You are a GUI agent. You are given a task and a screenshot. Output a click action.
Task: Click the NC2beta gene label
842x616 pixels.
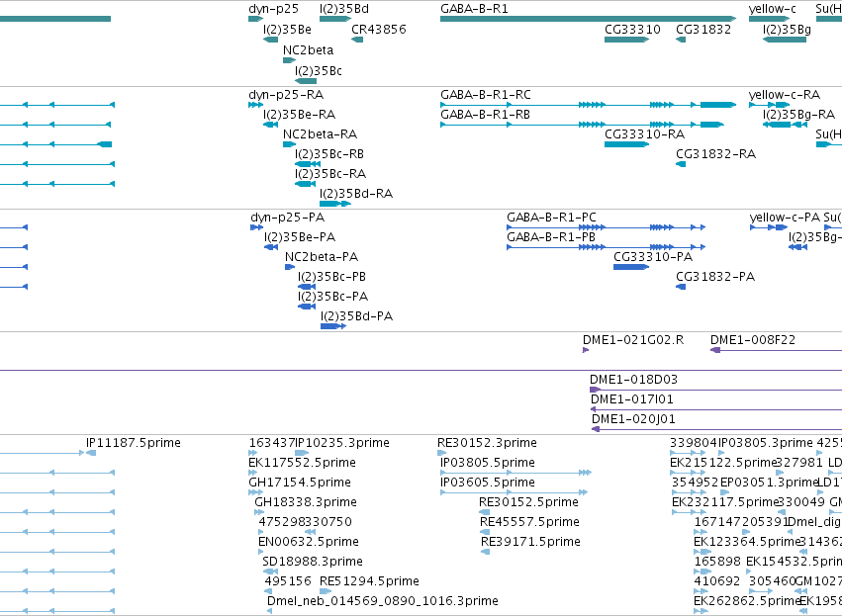click(309, 50)
